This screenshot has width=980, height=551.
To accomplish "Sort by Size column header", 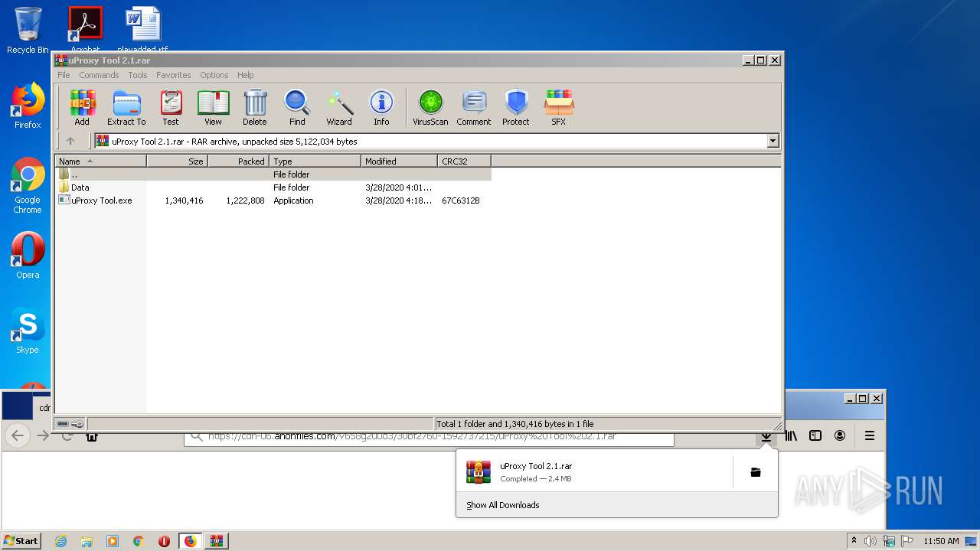I will (x=177, y=161).
